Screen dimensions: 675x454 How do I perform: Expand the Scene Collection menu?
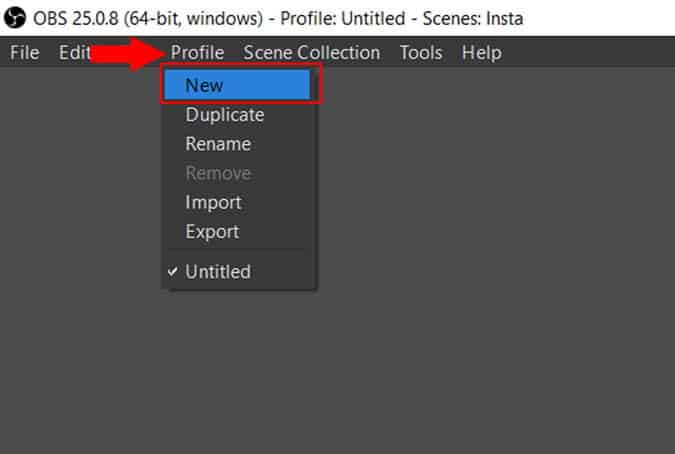coord(311,53)
